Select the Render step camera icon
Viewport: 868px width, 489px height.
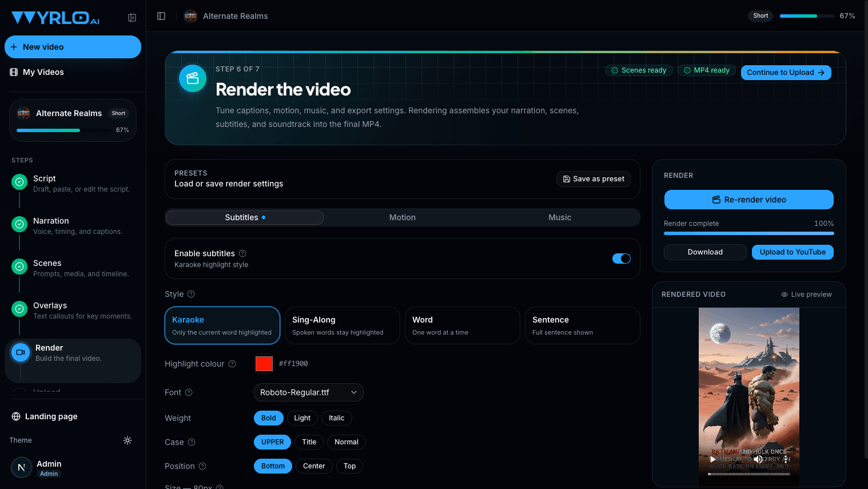(21, 352)
